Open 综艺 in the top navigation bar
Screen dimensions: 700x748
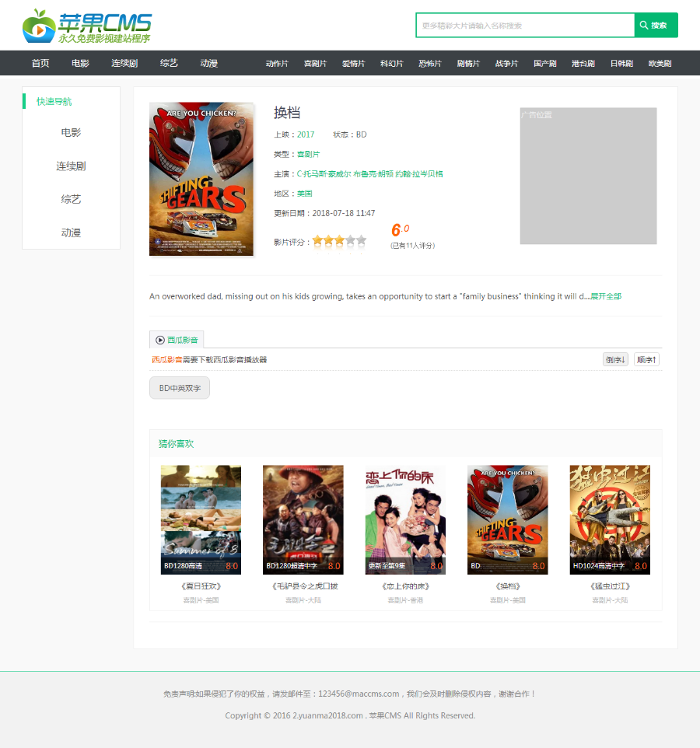169,63
